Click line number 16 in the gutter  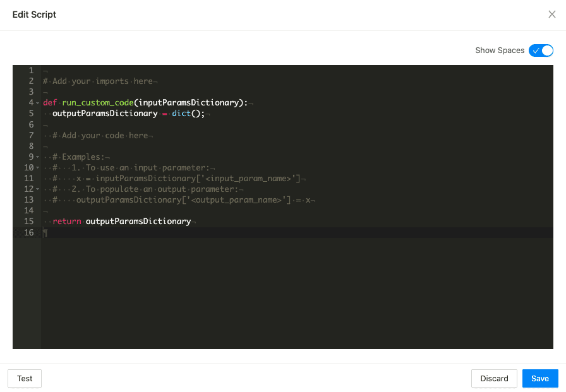click(28, 232)
